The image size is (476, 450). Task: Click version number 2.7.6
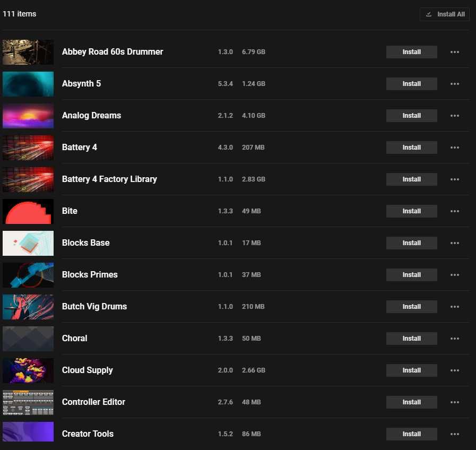tap(225, 402)
